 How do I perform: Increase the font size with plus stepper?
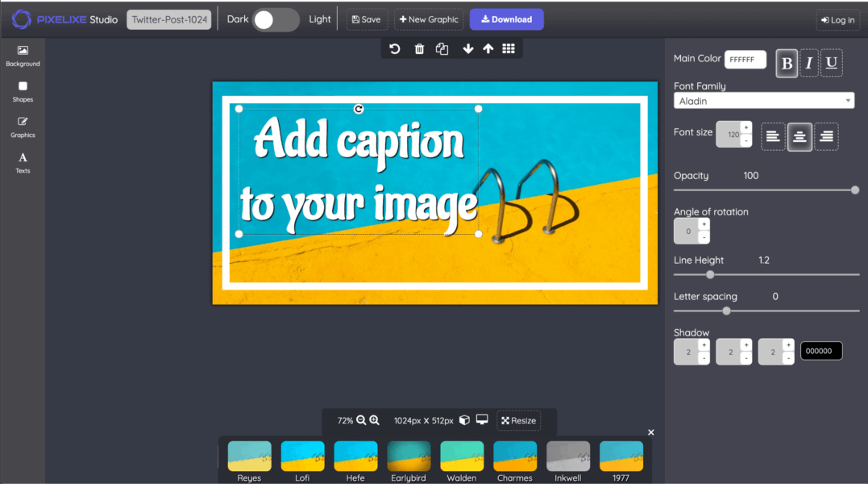tap(746, 127)
